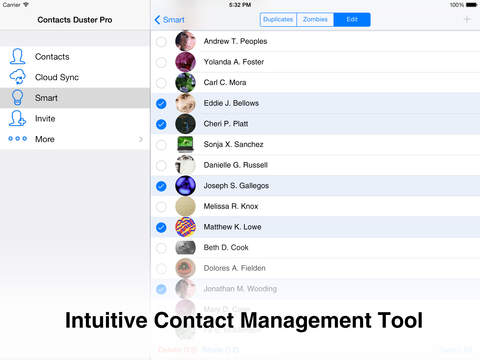Open the Cloud Sync cloud icon

pos(17,77)
